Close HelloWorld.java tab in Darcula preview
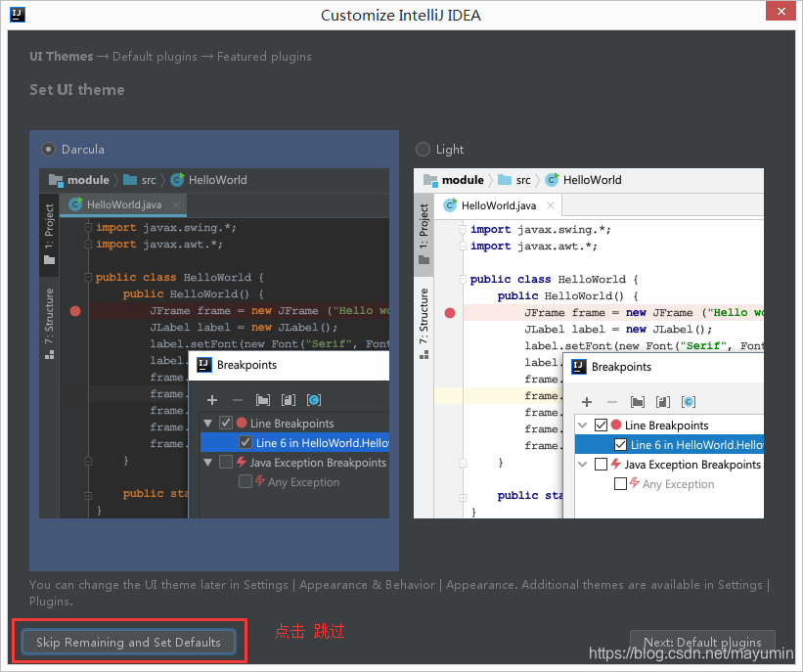803x672 pixels. 176,204
